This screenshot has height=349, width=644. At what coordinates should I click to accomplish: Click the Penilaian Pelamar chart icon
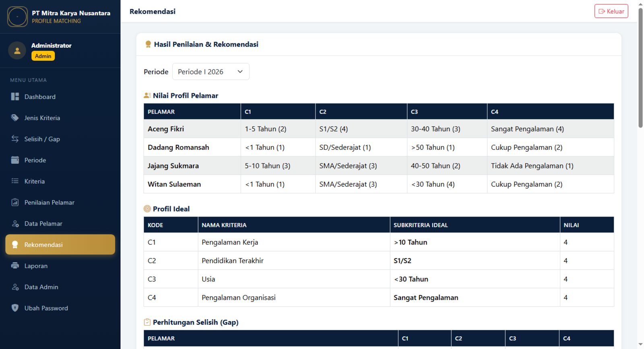15,202
